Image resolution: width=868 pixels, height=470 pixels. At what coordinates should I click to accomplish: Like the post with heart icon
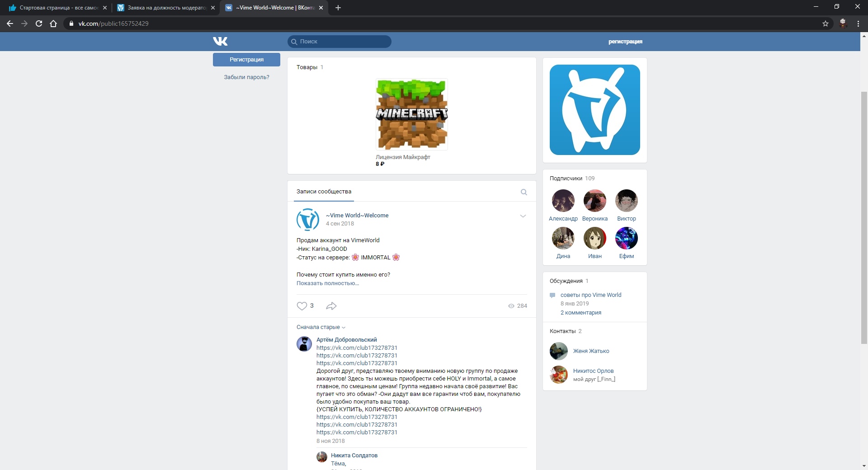click(302, 306)
